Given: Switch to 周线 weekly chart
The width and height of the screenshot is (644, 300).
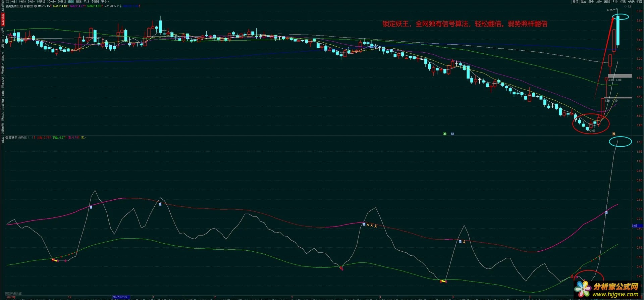Looking at the screenshot, I should (x=78, y=2).
